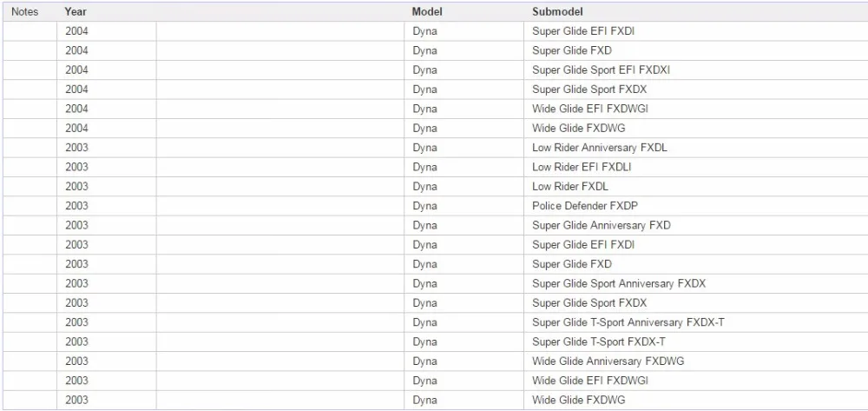Image resolution: width=868 pixels, height=411 pixels.
Task: Click the Year column header
Action: 76,11
